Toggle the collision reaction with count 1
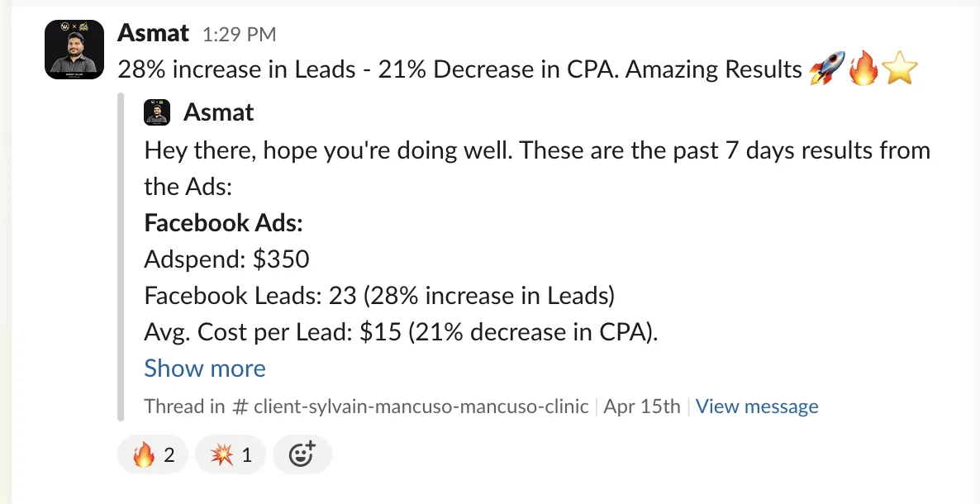Screen dimensions: 980x504 [x=231, y=454]
